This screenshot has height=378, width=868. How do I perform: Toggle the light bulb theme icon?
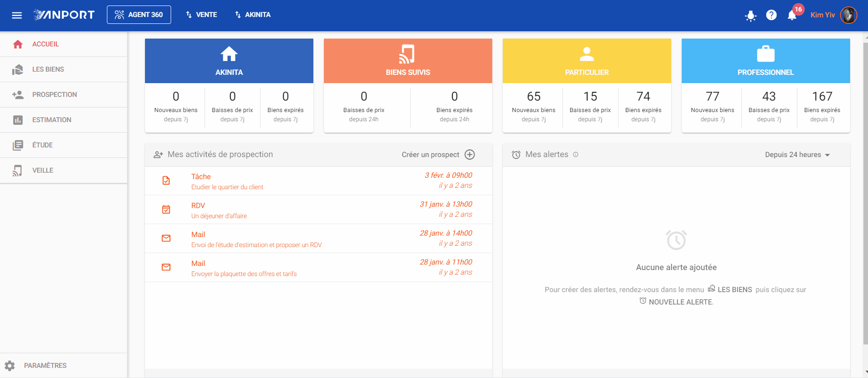coord(751,16)
